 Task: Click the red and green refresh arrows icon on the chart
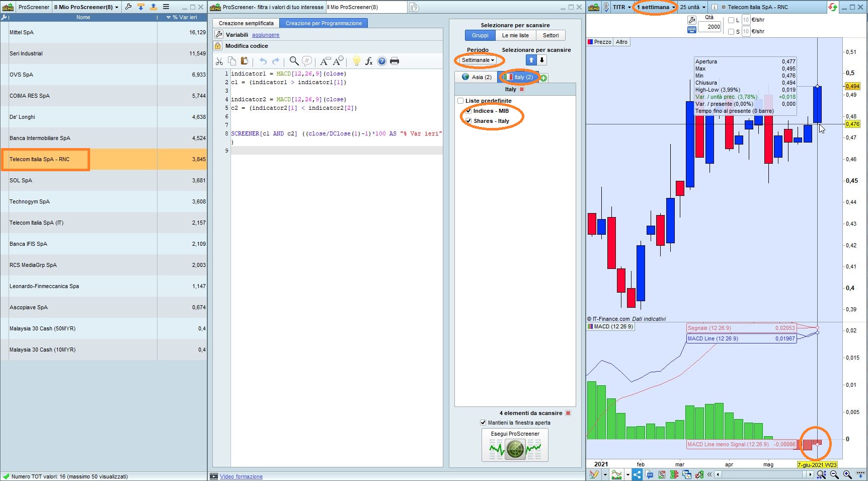pos(833,7)
